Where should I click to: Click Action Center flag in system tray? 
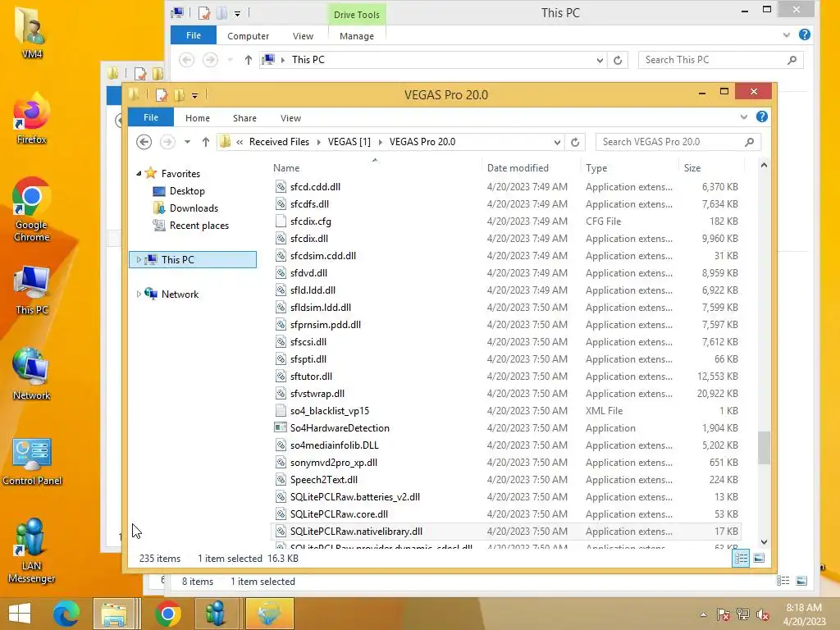(x=724, y=614)
